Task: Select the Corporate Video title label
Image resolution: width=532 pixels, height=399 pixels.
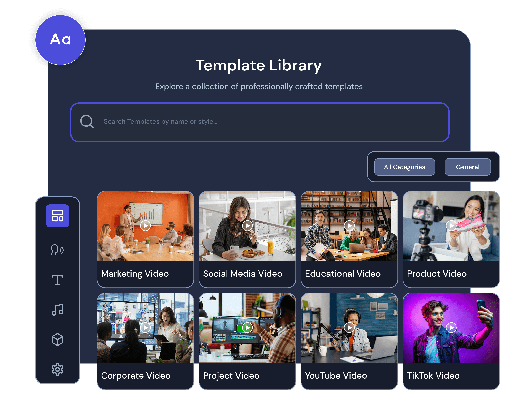Action: (x=136, y=376)
